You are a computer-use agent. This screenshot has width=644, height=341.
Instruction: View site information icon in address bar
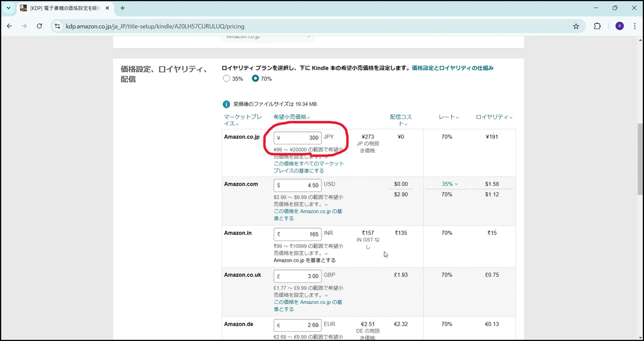pos(58,26)
